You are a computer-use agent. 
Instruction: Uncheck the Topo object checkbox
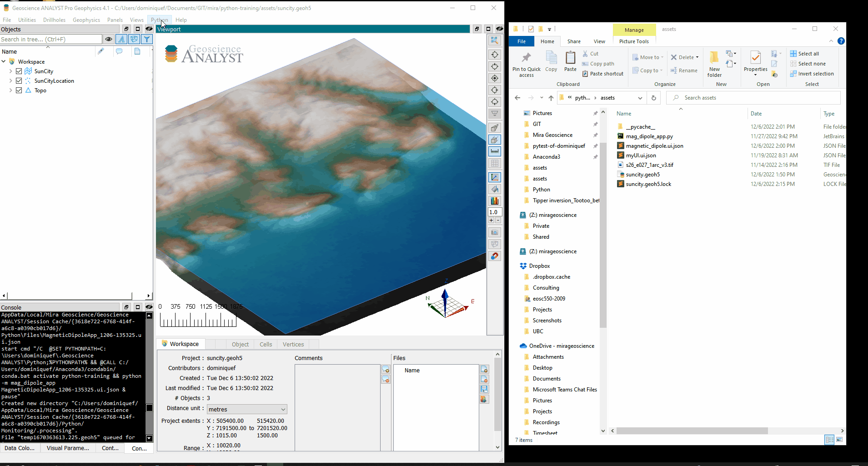pyautogui.click(x=19, y=90)
